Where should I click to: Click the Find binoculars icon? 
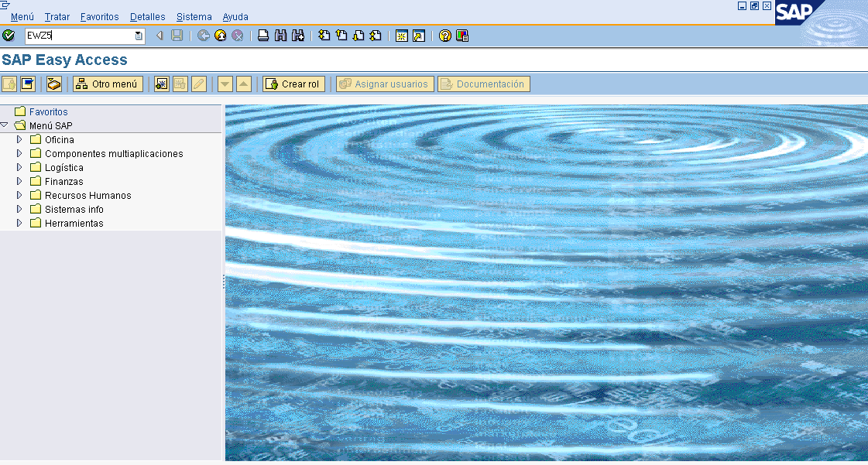tap(280, 36)
